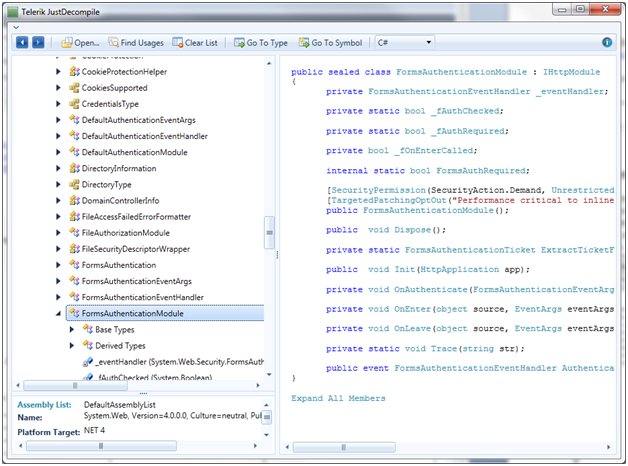Click the FileSecurityDescriptorWrapper class icon
Viewport: 628px width, 466px height.
74,249
